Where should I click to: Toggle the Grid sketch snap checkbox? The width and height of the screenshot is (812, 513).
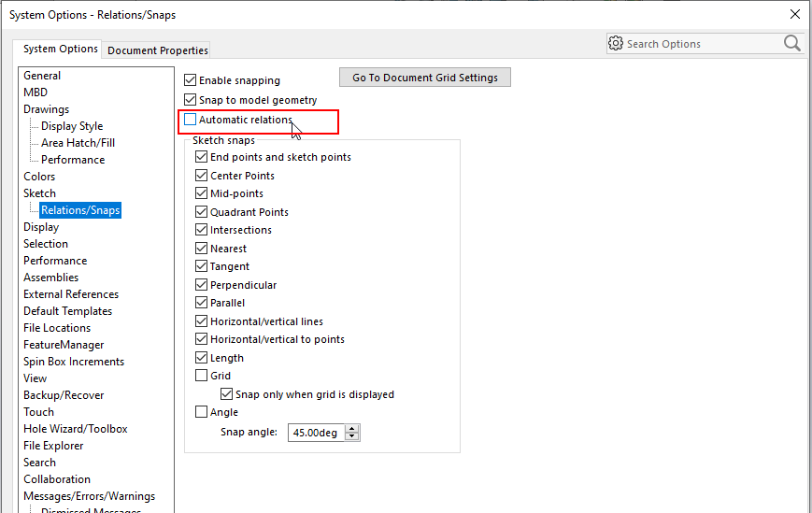point(201,376)
